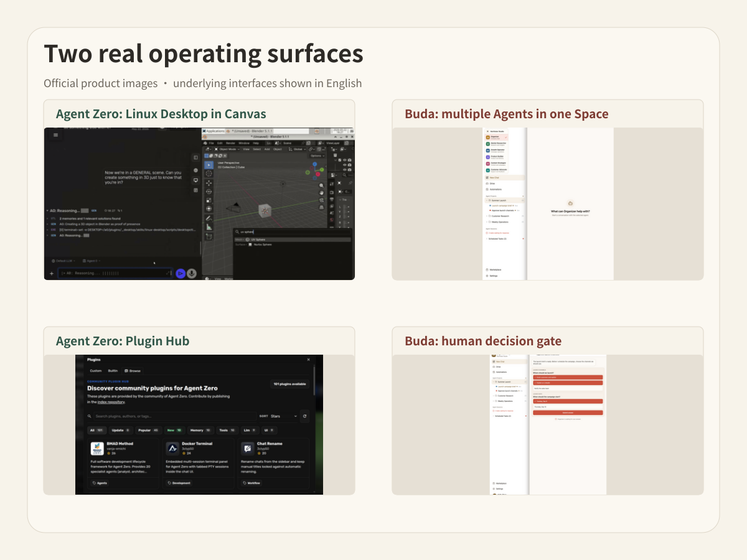
Task: Select Blender's Transform tool
Action: (x=209, y=208)
